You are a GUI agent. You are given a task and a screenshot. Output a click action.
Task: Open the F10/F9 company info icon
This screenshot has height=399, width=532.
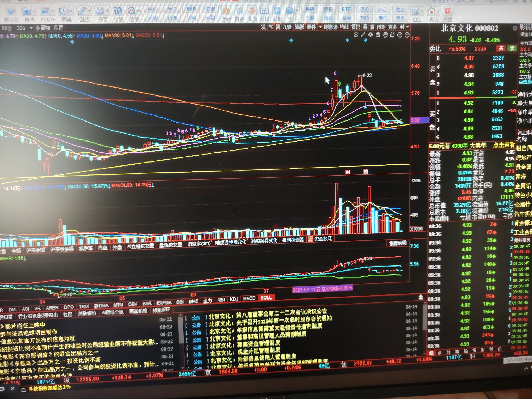pyautogui.click(x=45, y=11)
